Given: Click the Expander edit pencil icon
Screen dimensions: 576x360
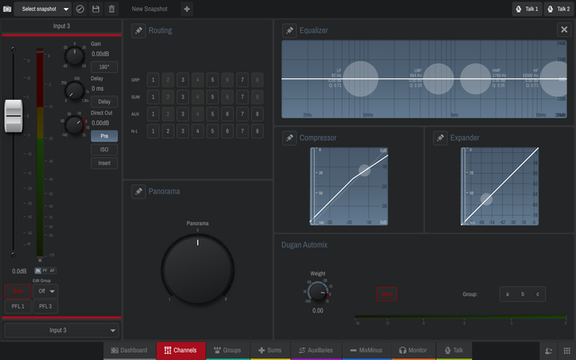Looking at the screenshot, I should click(440, 138).
